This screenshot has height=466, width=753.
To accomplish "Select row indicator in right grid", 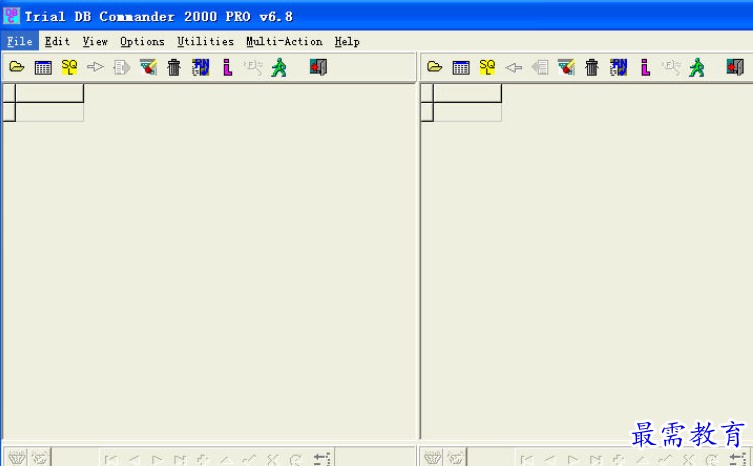I will coord(427,112).
